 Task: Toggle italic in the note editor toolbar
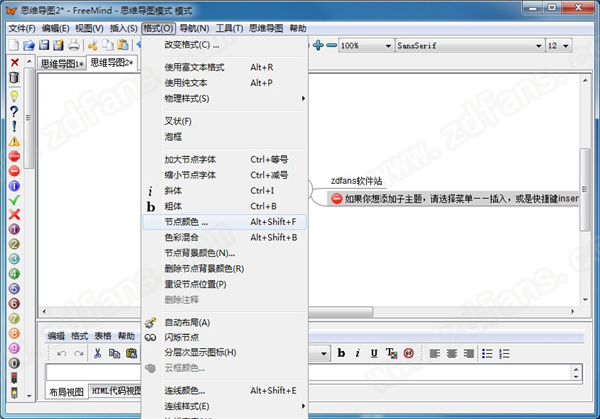357,353
